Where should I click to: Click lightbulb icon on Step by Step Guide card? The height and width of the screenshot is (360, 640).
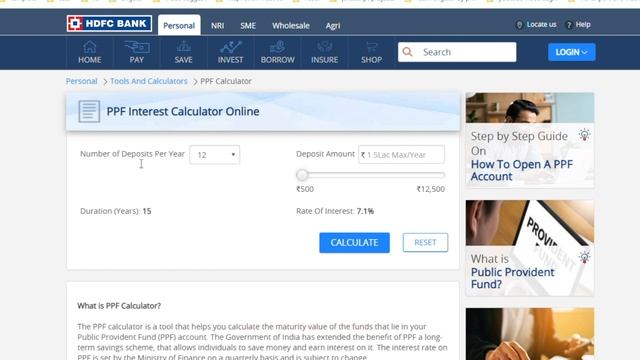coord(584,135)
